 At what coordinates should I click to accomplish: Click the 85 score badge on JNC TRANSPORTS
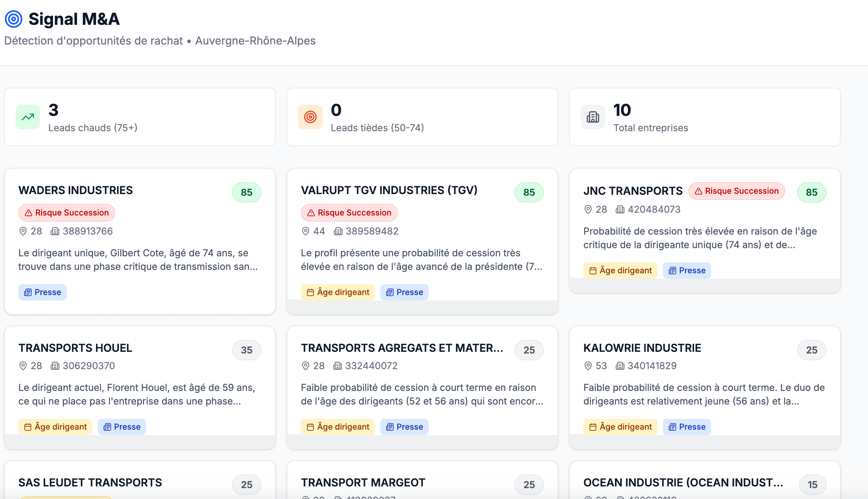(x=811, y=192)
